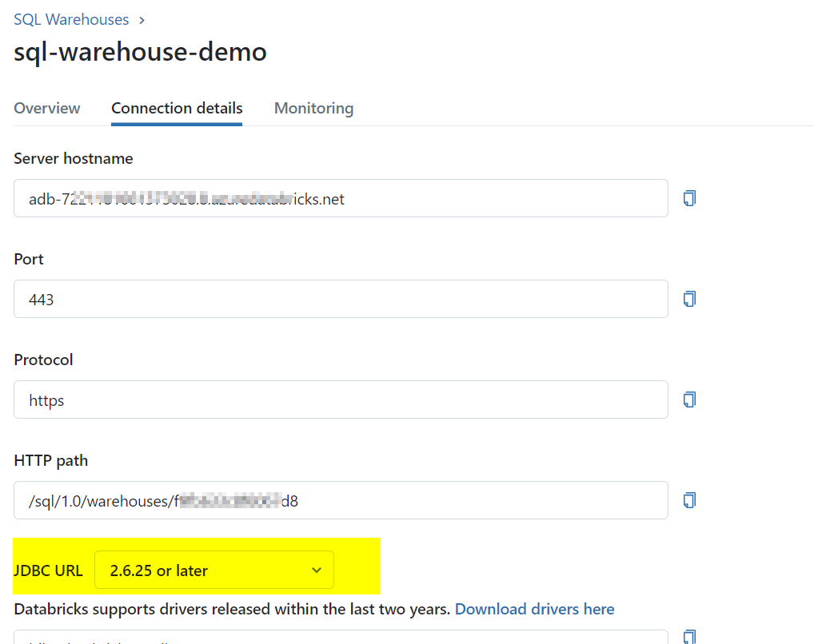The width and height of the screenshot is (814, 644).
Task: Go back to SQL Warehouses breadcrumb
Action: 71,20
